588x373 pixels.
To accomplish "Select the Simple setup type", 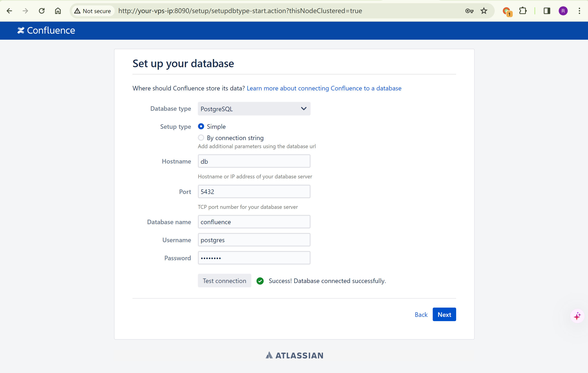I will [x=201, y=126].
